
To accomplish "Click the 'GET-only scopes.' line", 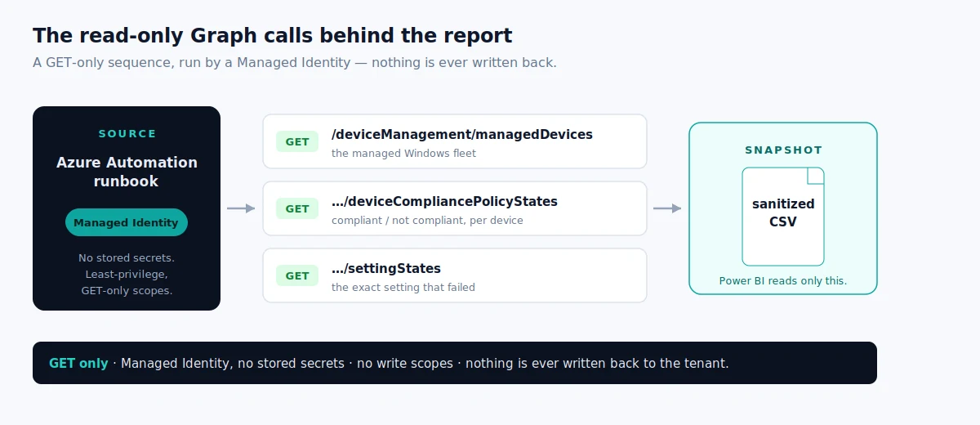I will click(x=127, y=290).
